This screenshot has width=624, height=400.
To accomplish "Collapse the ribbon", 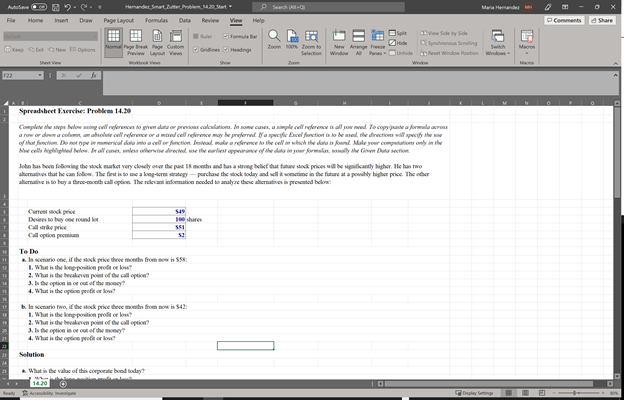I will tap(616, 63).
